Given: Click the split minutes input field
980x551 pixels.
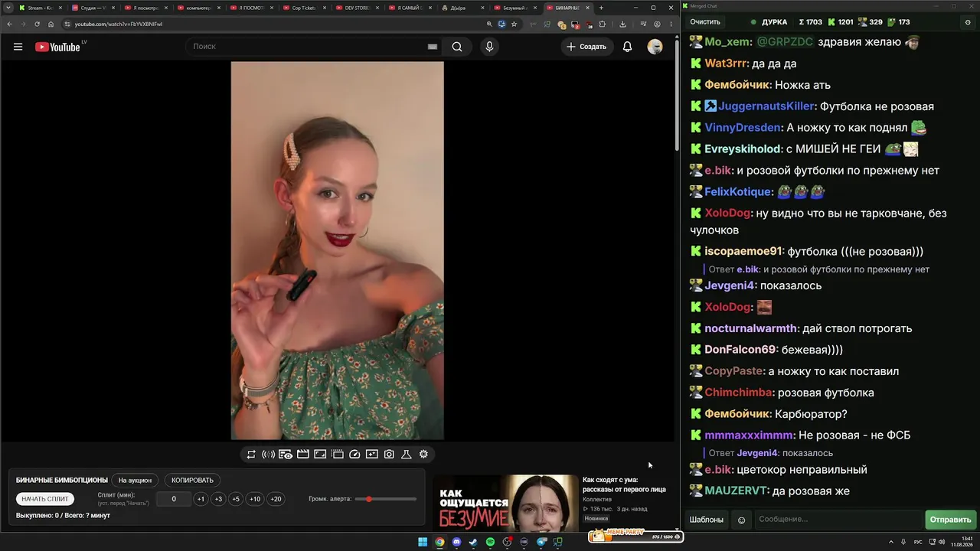Looking at the screenshot, I should tap(174, 499).
